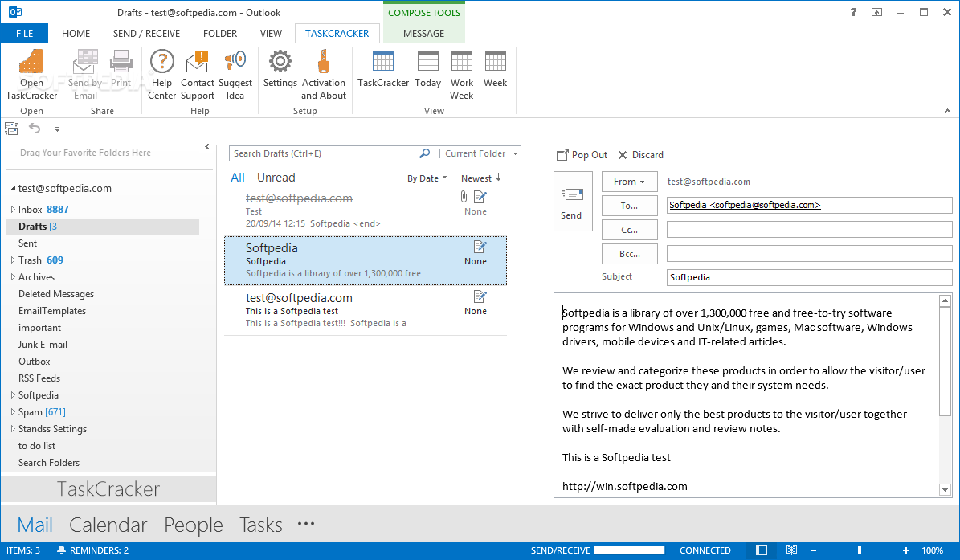The width and height of the screenshot is (960, 560).
Task: Click the Cc... button
Action: pyautogui.click(x=629, y=230)
